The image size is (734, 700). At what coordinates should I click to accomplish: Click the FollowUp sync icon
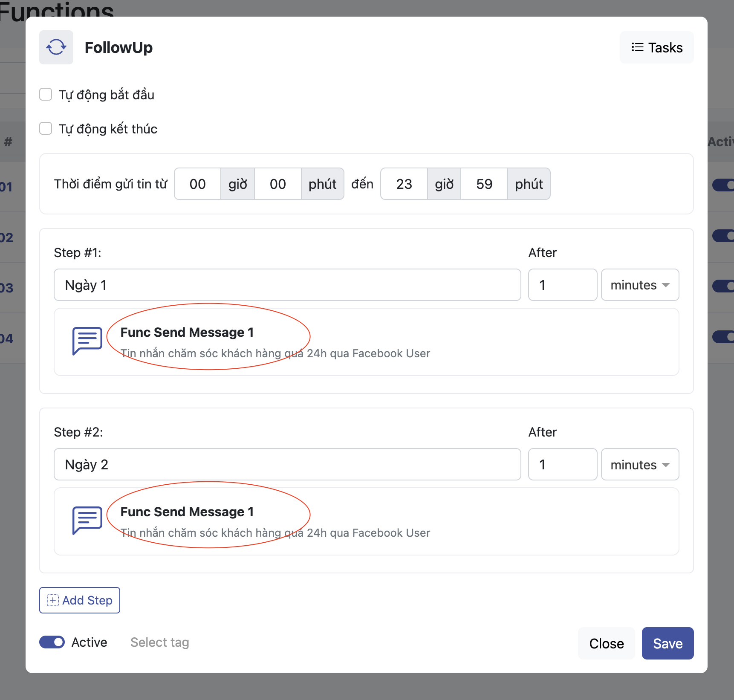pos(56,47)
